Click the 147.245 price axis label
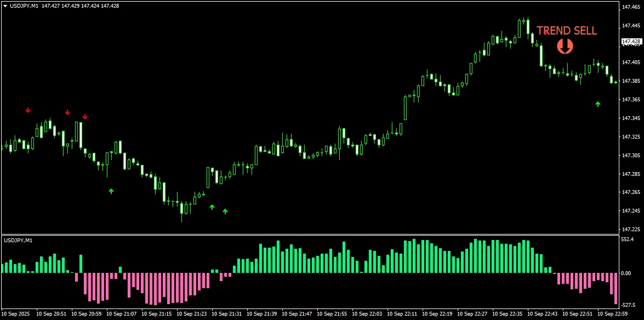The image size is (644, 320). click(x=631, y=211)
